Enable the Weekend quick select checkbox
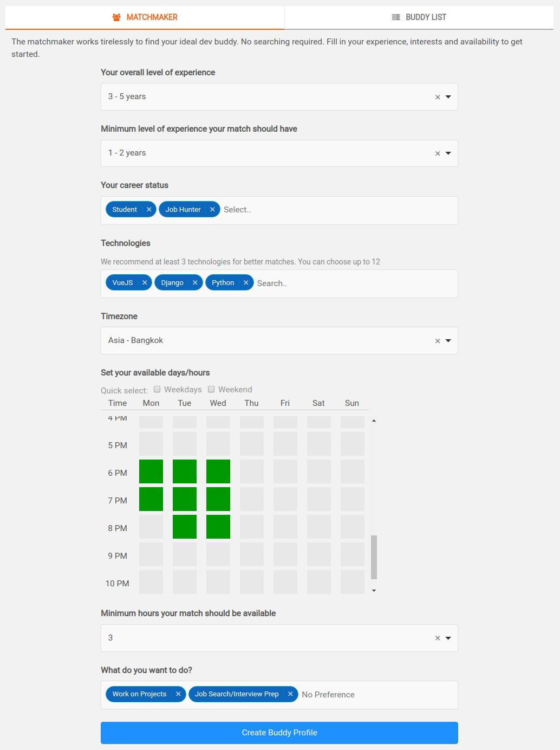Image resolution: width=560 pixels, height=750 pixels. click(211, 389)
